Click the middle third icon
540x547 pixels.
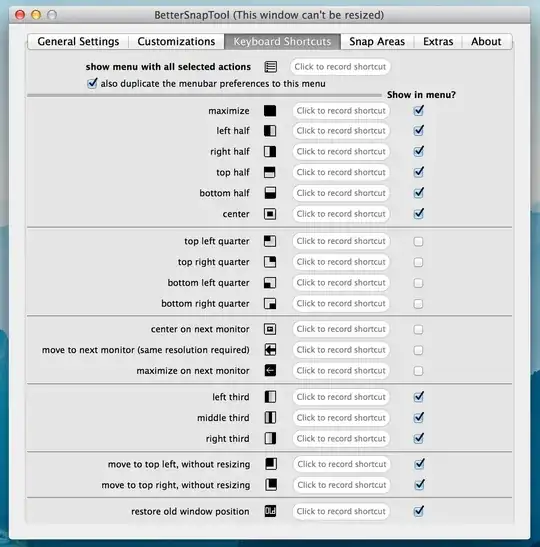(x=270, y=418)
